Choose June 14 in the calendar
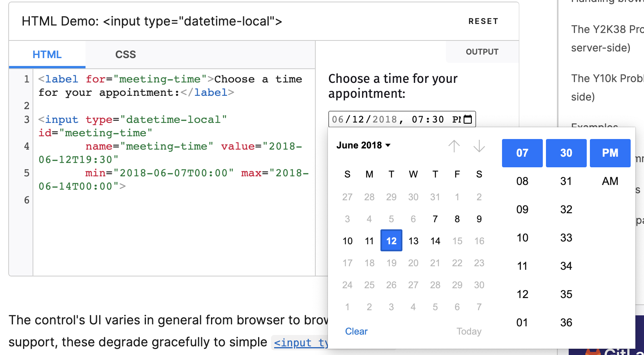The width and height of the screenshot is (644, 355). tap(435, 241)
